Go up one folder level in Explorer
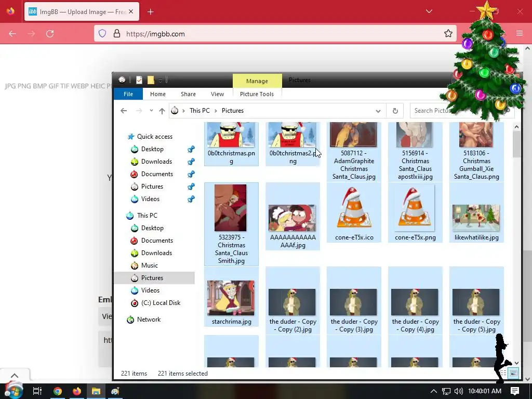 coord(162,111)
